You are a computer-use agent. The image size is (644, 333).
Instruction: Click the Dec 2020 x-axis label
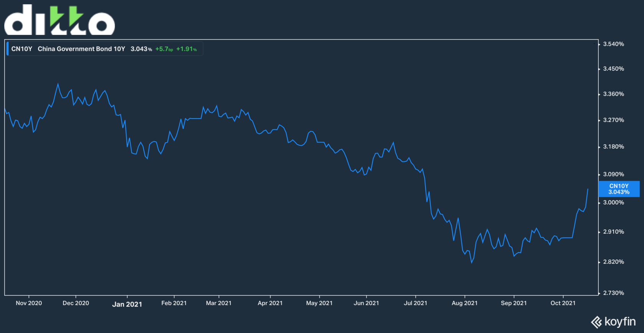(76, 303)
